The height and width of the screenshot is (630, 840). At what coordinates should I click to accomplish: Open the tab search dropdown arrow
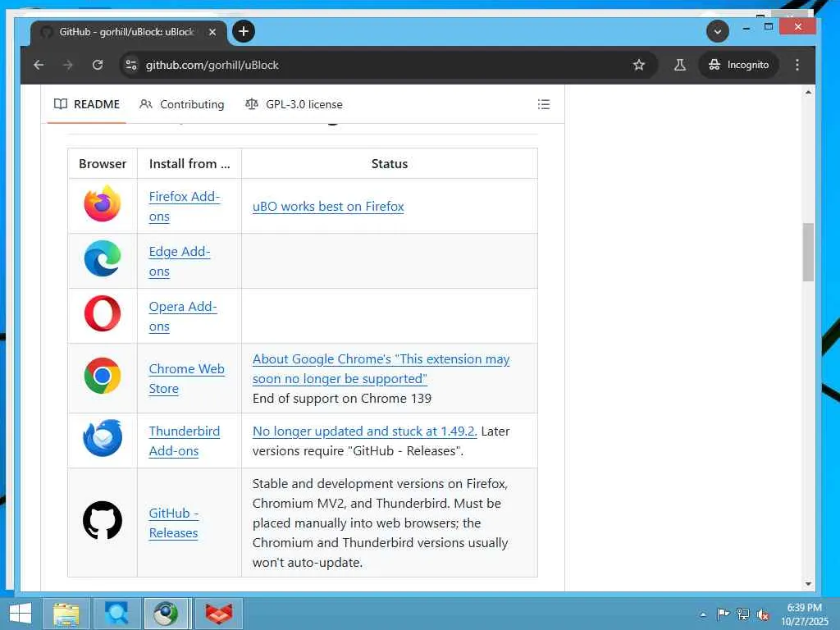(717, 32)
